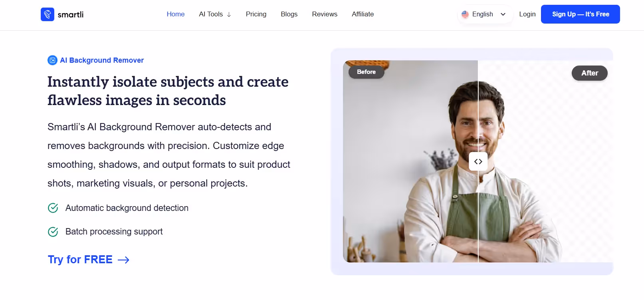Click the US flag language icon
Viewport: 644px width, 300px height.
[x=465, y=14]
